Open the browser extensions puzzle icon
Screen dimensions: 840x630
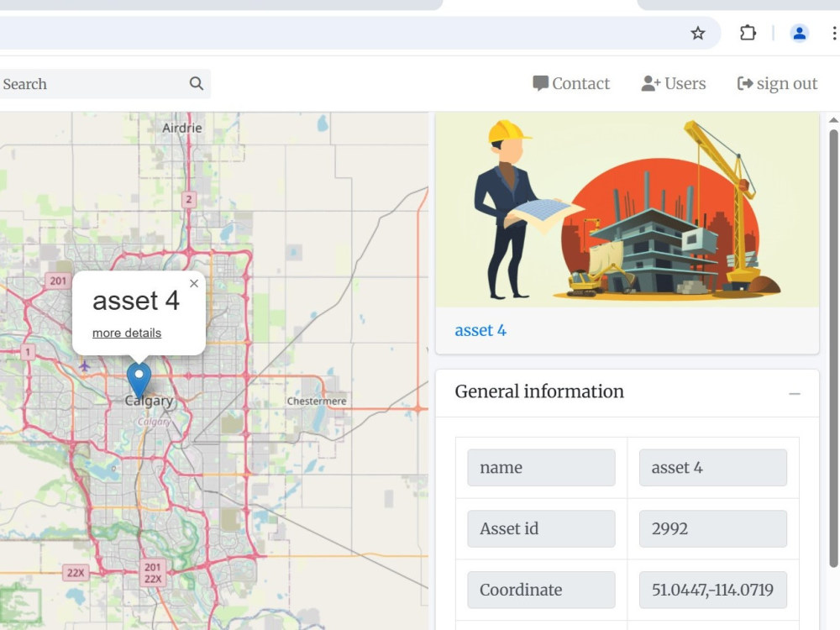click(x=748, y=34)
